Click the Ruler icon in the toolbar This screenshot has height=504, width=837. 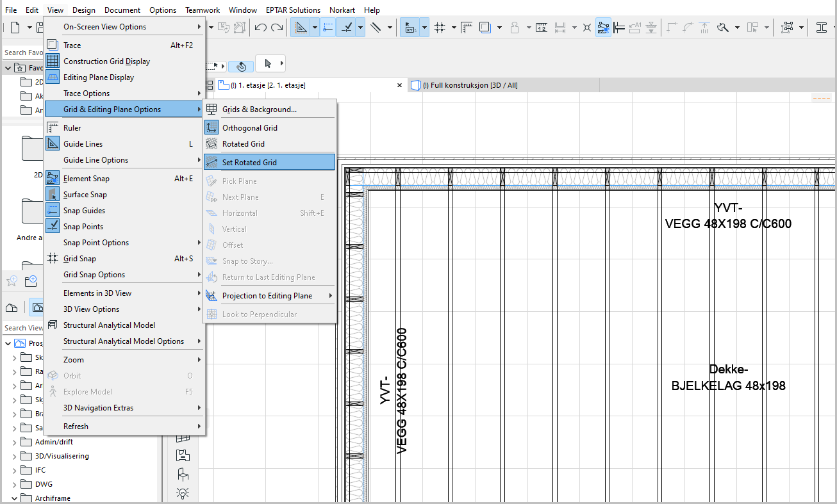tap(466, 28)
